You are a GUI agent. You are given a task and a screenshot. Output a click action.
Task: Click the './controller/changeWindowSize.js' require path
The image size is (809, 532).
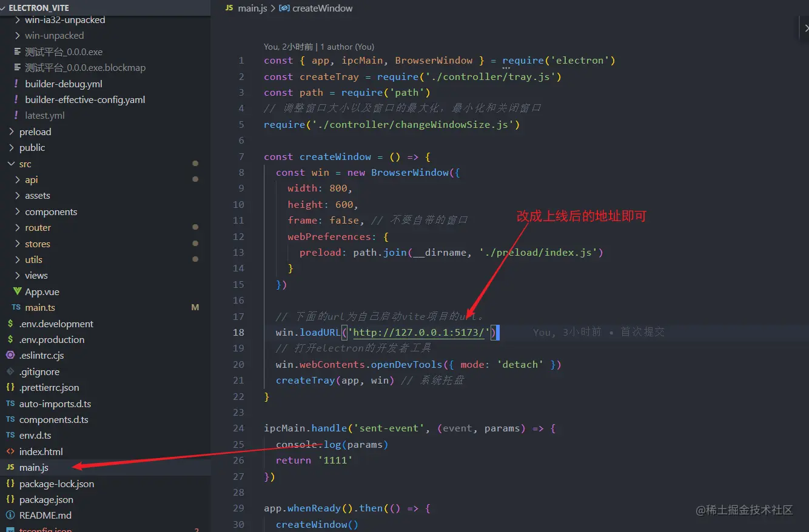coord(412,124)
